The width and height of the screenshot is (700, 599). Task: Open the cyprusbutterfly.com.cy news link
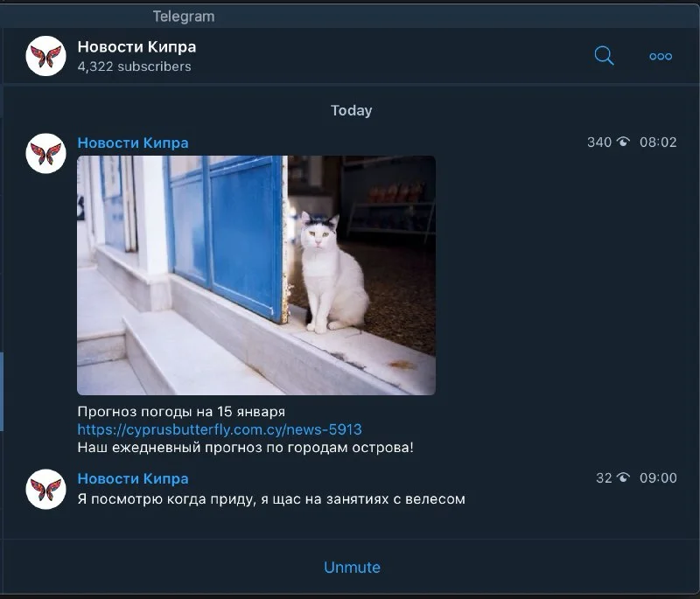click(x=219, y=429)
